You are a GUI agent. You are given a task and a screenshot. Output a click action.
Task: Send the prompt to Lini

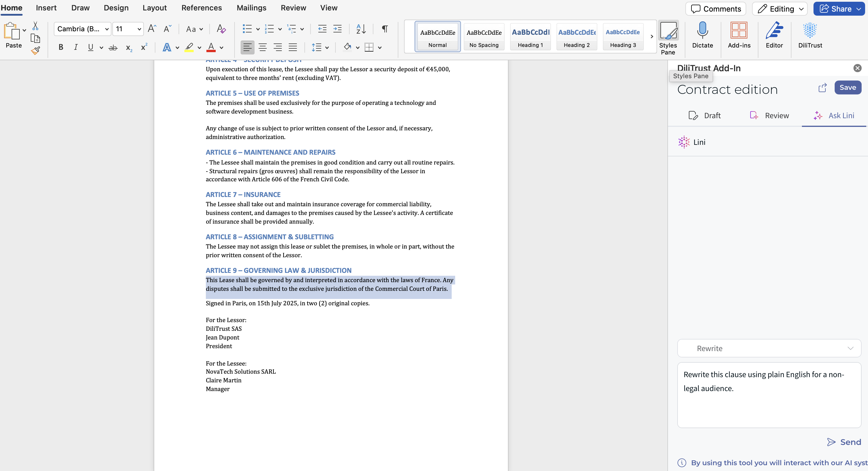[844, 442]
